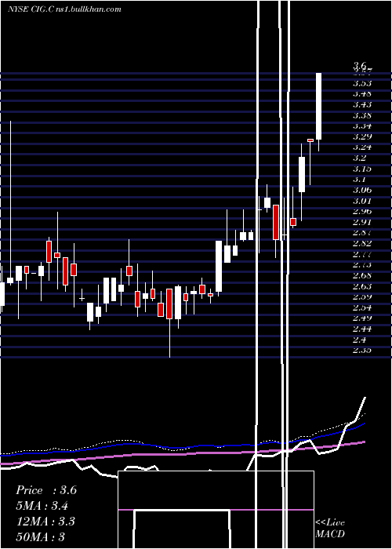This screenshot has height=549, width=392.
Task: Select the 2.91 price axis label
Action: pyautogui.click(x=362, y=222)
